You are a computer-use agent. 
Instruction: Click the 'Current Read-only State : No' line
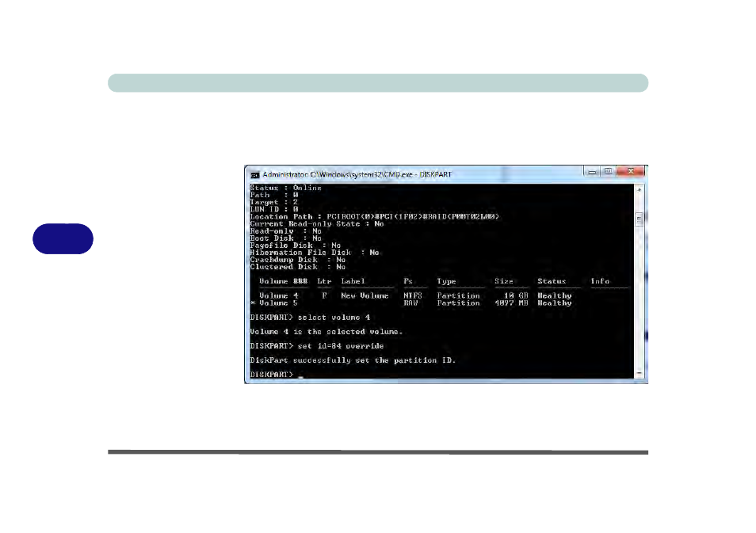[317, 224]
